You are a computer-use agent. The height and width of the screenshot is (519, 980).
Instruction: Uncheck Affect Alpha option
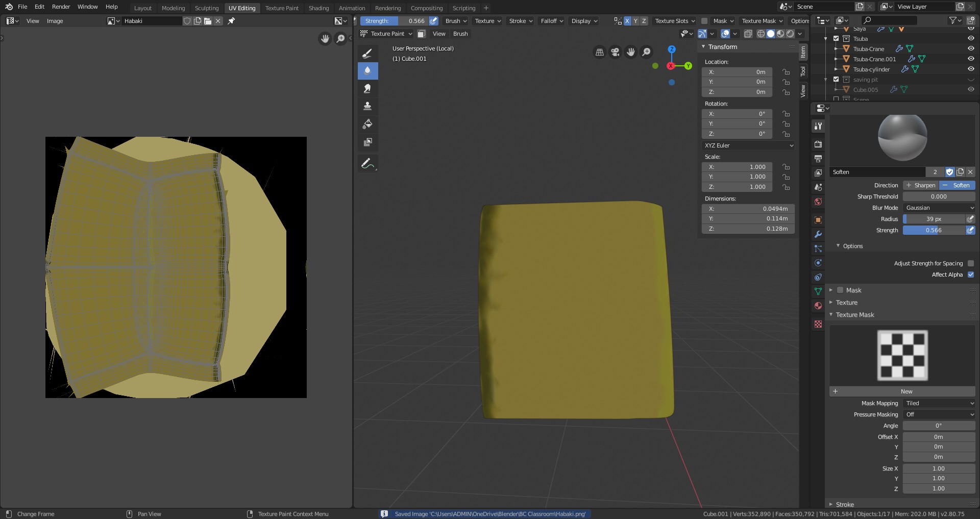click(971, 275)
